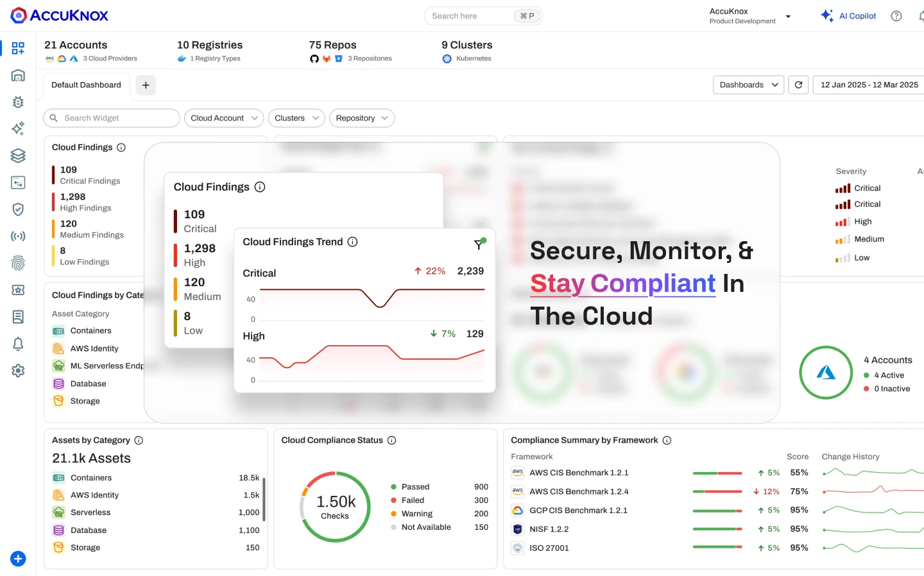Open the code scan icon in sidebar

[x=18, y=182]
